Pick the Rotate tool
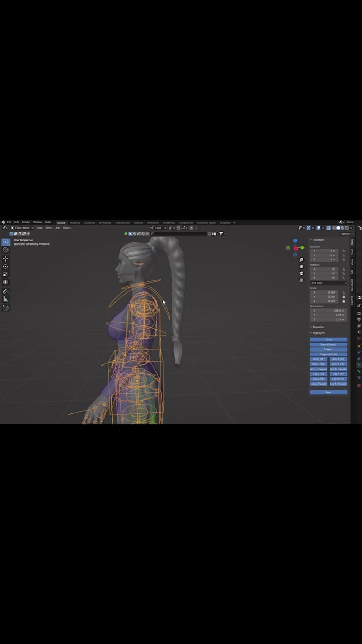The image size is (362, 644). click(6, 266)
